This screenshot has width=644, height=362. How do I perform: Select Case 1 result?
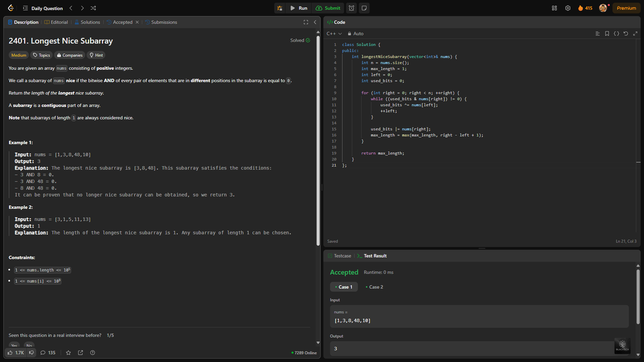pyautogui.click(x=343, y=287)
